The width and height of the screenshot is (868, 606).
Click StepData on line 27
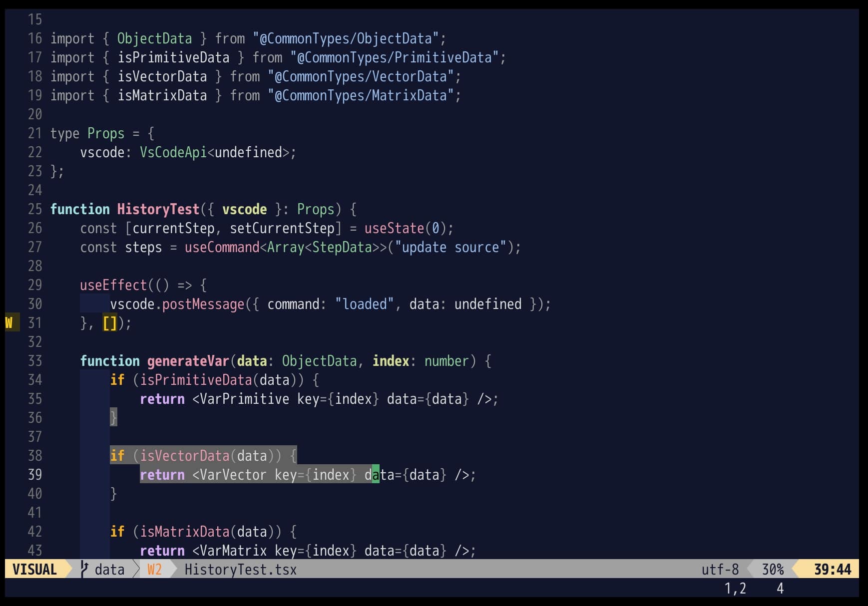coord(342,247)
